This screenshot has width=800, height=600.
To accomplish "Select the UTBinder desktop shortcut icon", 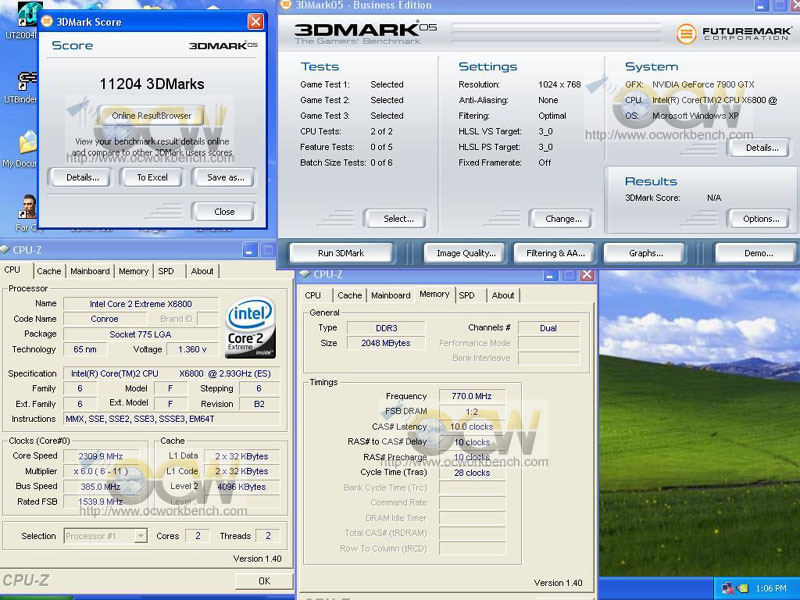I will (28, 82).
